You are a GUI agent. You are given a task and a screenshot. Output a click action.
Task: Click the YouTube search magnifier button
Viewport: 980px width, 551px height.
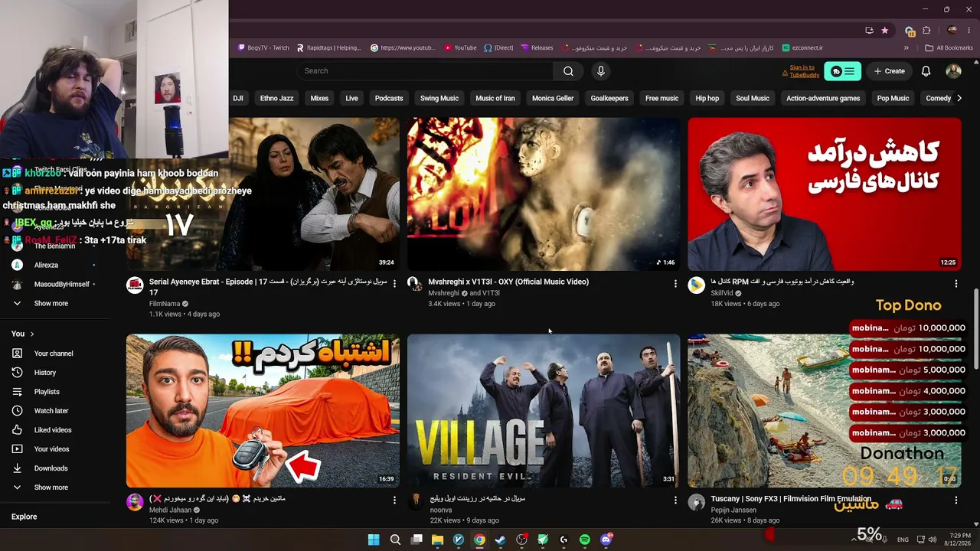[x=568, y=71]
